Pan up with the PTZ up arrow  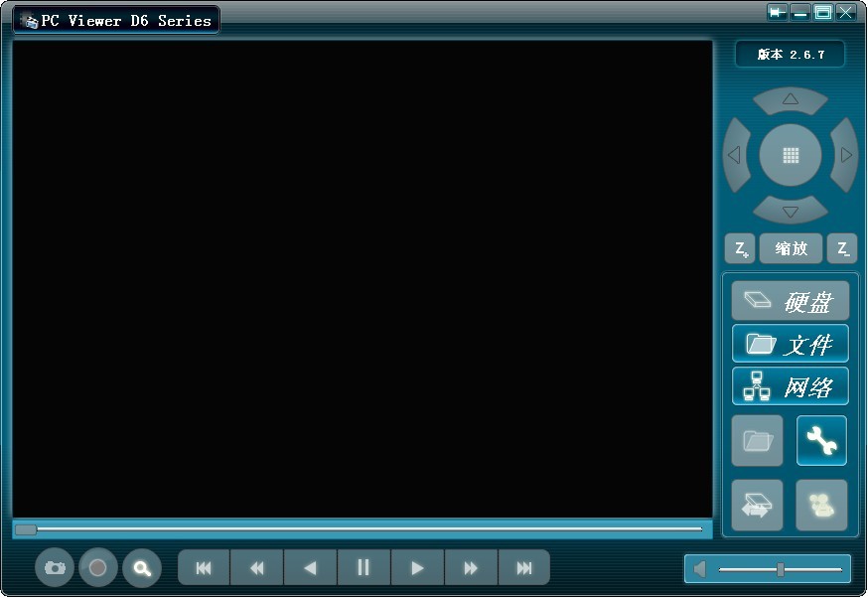791,99
